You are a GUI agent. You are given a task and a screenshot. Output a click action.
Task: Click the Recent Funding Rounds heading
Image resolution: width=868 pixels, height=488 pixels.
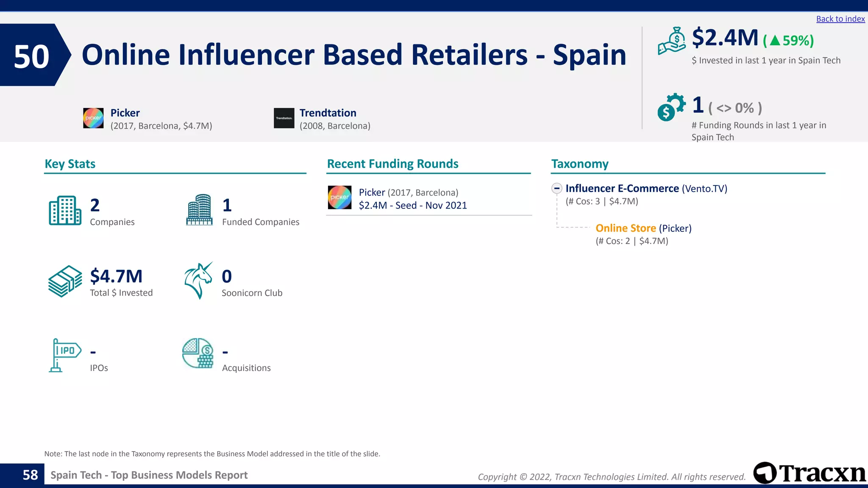click(393, 164)
